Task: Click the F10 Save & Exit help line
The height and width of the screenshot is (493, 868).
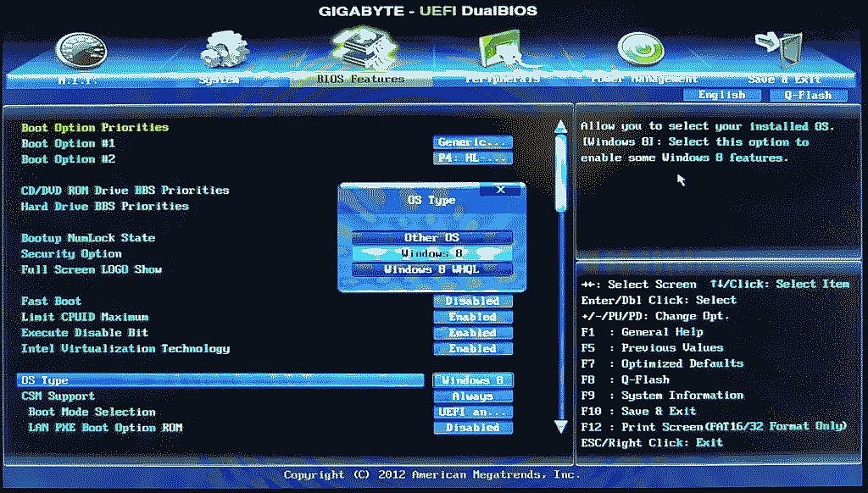Action: click(x=638, y=411)
